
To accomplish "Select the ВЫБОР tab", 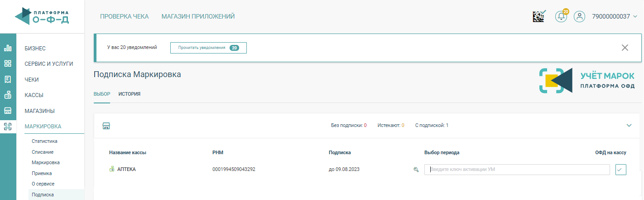I will [102, 94].
